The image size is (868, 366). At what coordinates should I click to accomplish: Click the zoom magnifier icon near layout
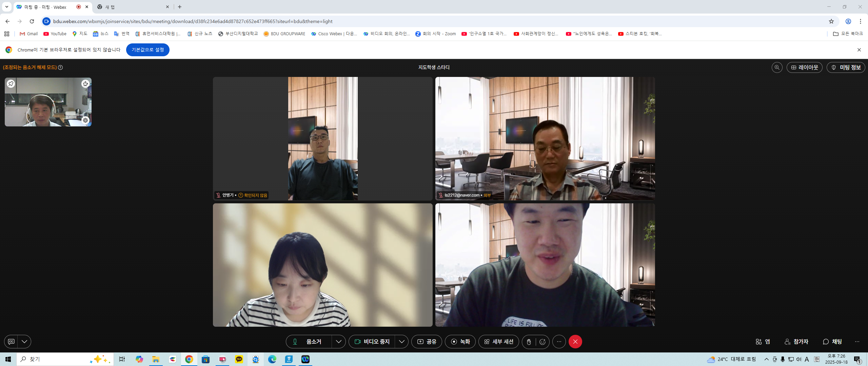(777, 67)
